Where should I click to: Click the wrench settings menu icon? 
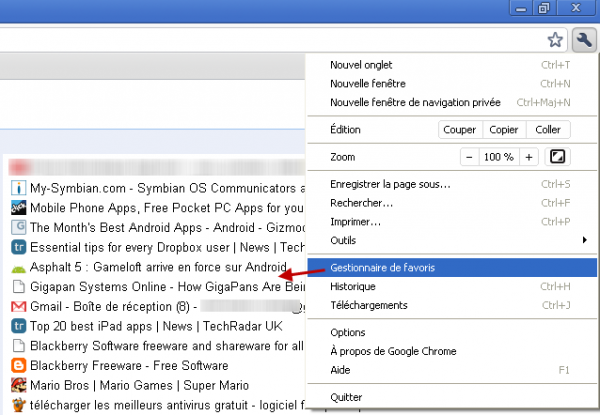pos(583,40)
